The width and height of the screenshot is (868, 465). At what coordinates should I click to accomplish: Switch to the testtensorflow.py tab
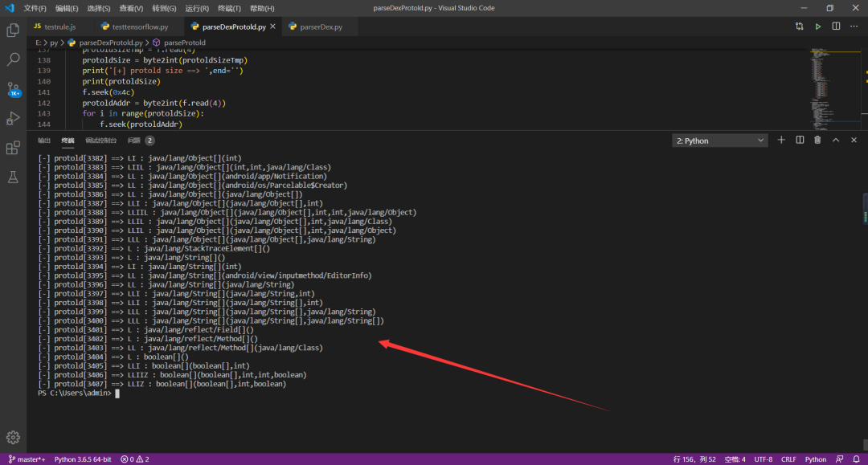tap(140, 27)
